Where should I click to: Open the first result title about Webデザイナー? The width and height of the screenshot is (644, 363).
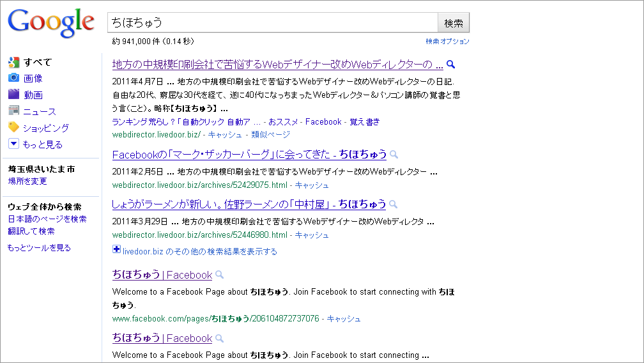click(278, 65)
